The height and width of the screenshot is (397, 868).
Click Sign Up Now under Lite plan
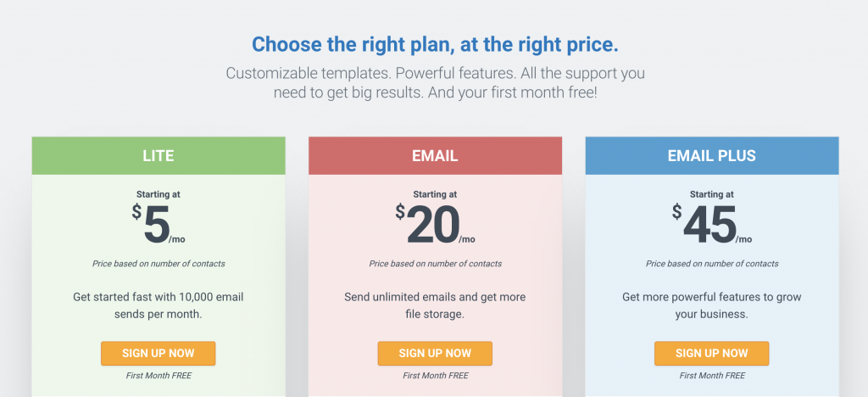158,353
